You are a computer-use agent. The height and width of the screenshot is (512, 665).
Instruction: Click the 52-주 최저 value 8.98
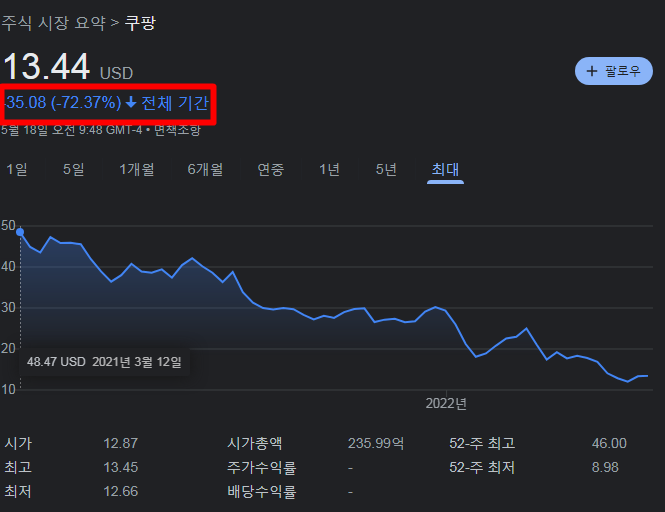(605, 467)
